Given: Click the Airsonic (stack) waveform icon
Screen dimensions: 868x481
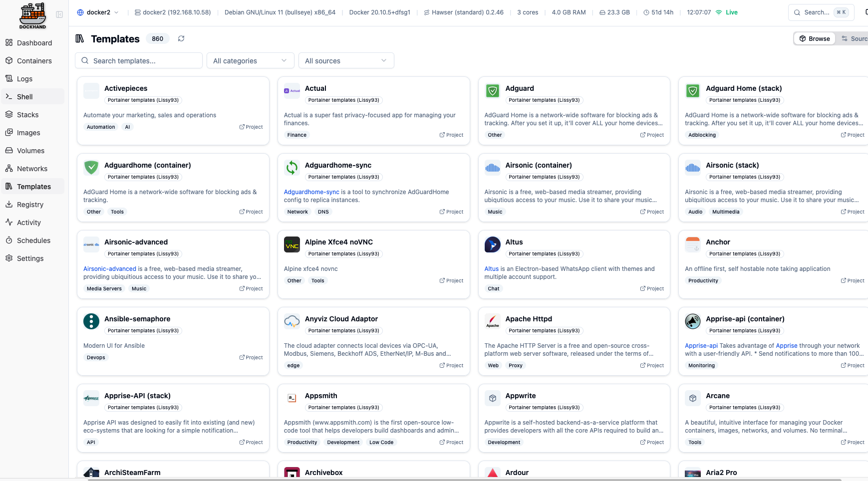Looking at the screenshot, I should [x=693, y=168].
